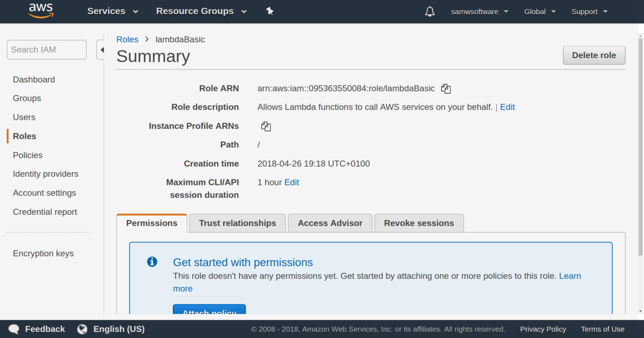Image resolution: width=644 pixels, height=338 pixels.
Task: Collapse the IAM sidebar navigation
Action: (x=102, y=50)
